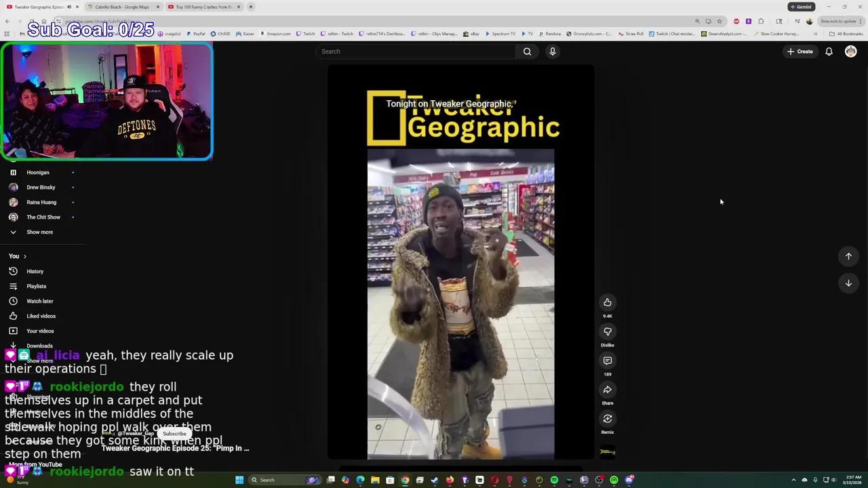Like the Tweaker Geographic short
Screen dimensions: 868x488
(608, 302)
